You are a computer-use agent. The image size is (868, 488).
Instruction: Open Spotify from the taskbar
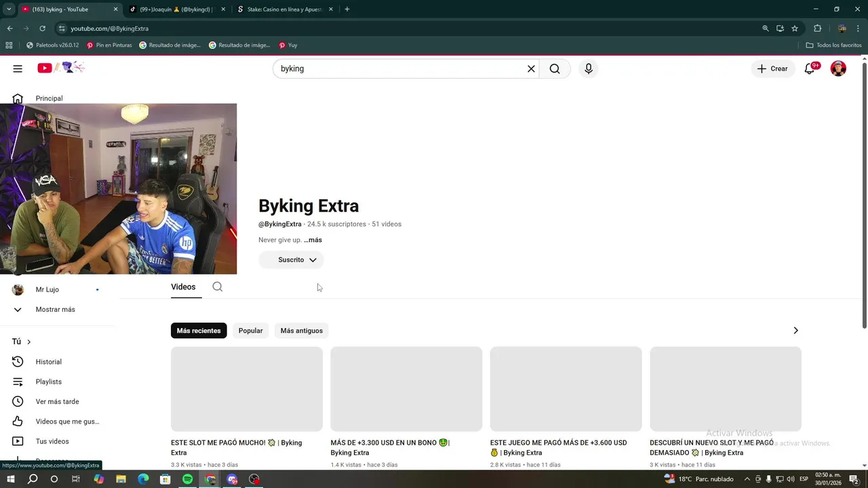click(187, 479)
